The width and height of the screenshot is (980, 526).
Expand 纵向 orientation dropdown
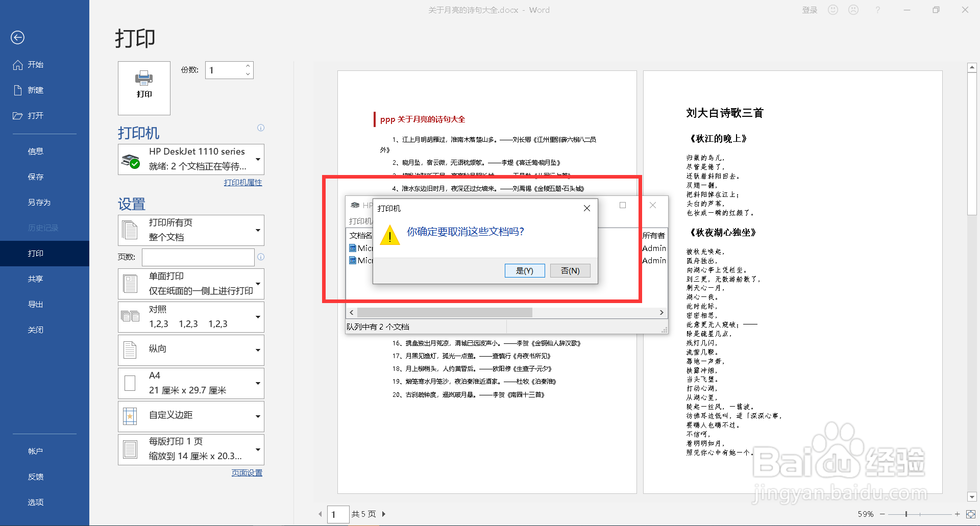[191, 350]
